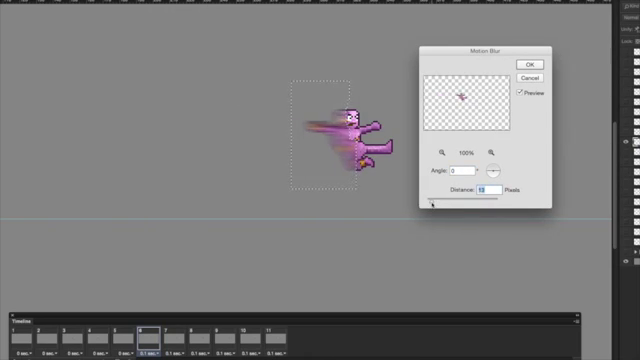Click the eye icon of the selected layer
640x360 pixels.
[626, 142]
